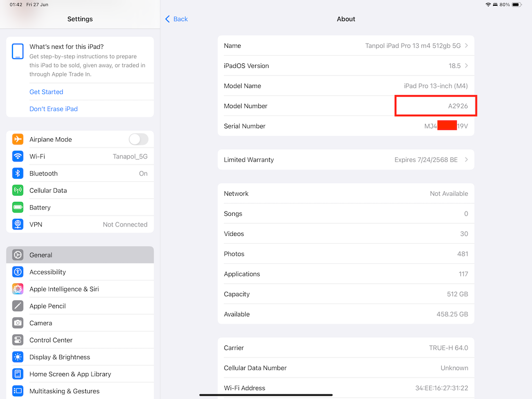This screenshot has width=532, height=399.
Task: Tap the Serial Number row
Action: point(345,126)
